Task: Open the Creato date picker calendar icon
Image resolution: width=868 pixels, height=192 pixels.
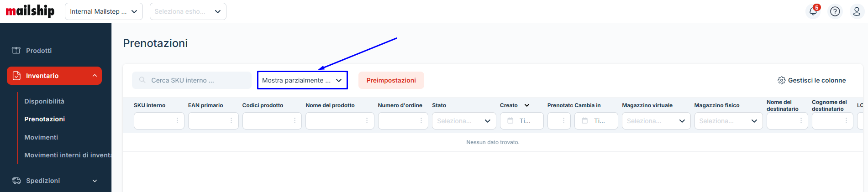Action: coord(510,121)
